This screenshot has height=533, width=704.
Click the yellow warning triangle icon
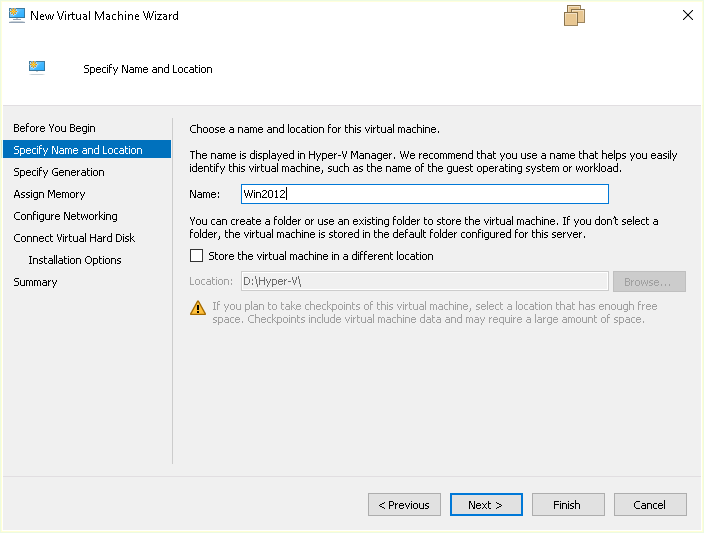(x=198, y=307)
